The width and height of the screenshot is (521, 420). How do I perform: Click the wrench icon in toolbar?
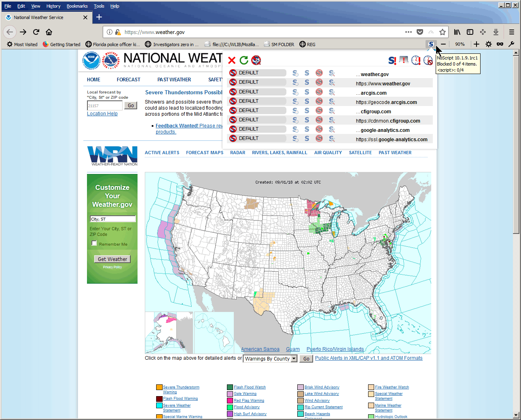tap(511, 44)
